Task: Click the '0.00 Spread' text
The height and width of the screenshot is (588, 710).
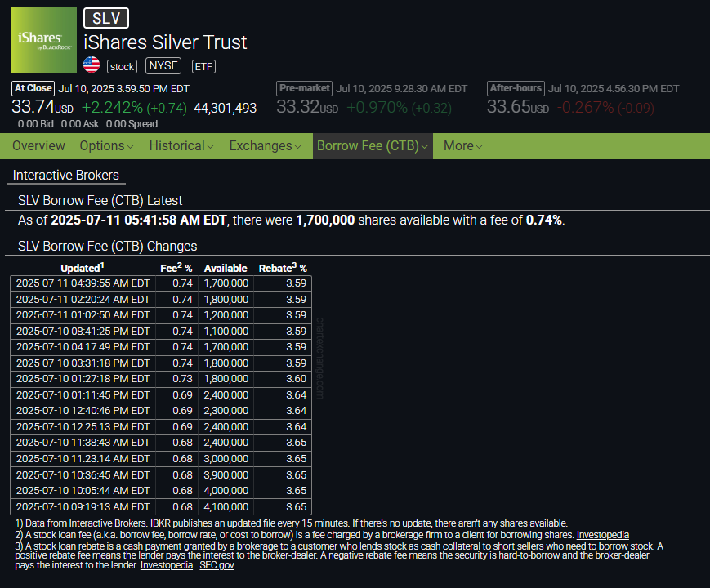Action: click(x=132, y=124)
